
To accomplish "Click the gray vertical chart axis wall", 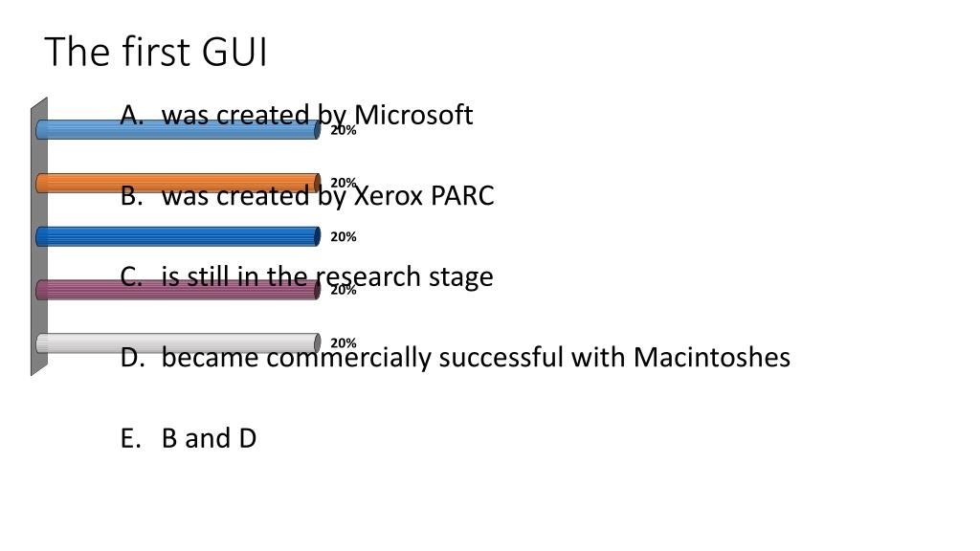I will point(38,236).
